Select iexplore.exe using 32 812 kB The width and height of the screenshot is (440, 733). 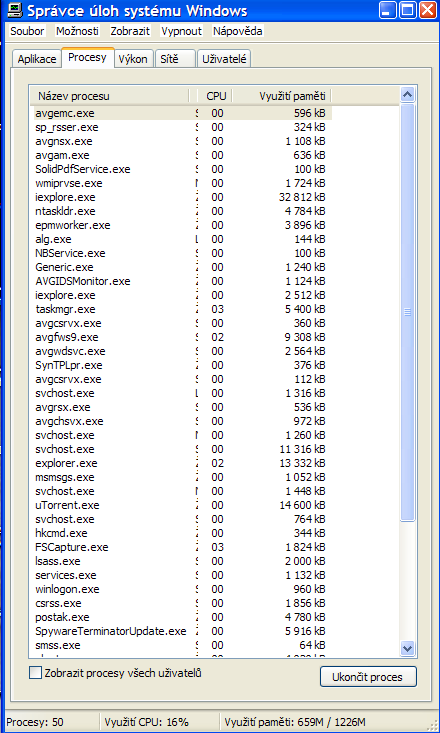coord(183,197)
